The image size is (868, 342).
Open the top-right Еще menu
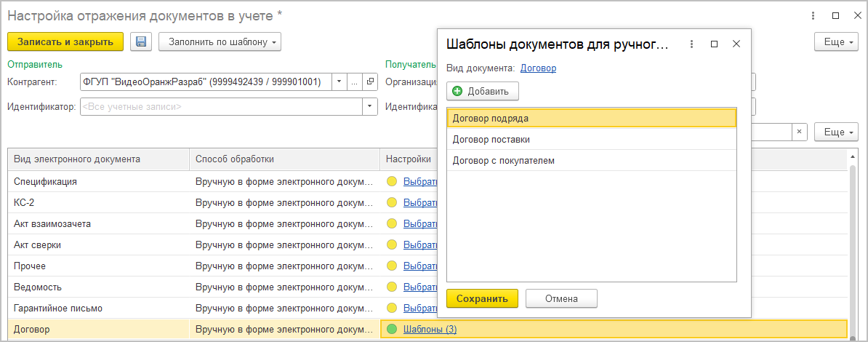coord(836,42)
